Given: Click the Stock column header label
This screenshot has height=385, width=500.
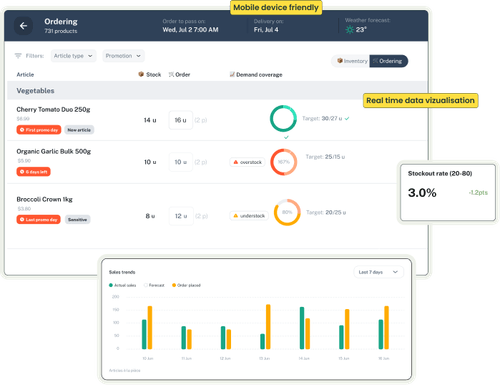Looking at the screenshot, I should tap(154, 75).
